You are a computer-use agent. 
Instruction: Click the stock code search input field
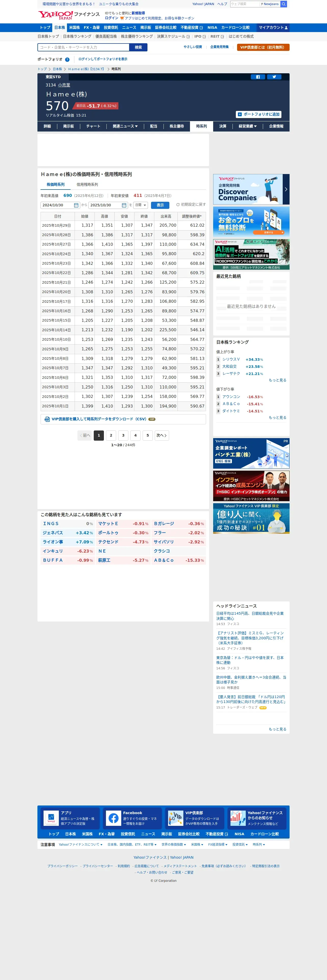(84, 47)
